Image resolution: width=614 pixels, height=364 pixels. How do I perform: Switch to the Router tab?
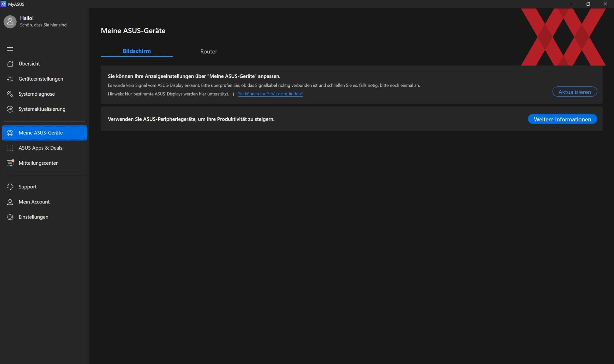[x=209, y=51]
